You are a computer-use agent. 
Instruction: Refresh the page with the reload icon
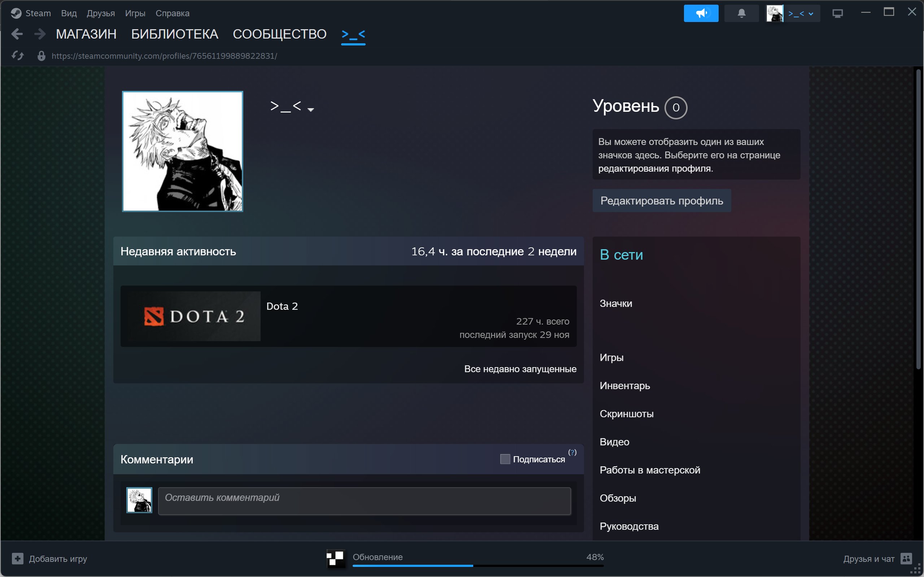point(17,56)
